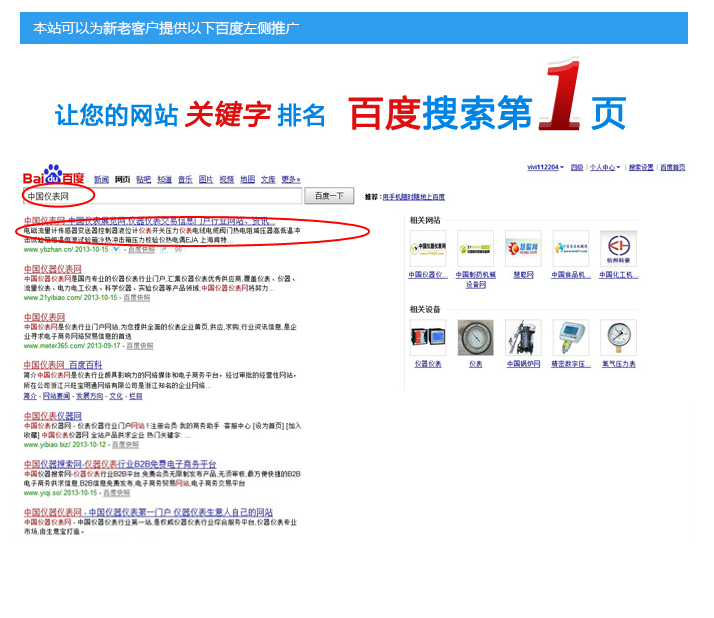Expand the 个人中心 dropdown menu
Screen dimensions: 714x618
click(605, 168)
